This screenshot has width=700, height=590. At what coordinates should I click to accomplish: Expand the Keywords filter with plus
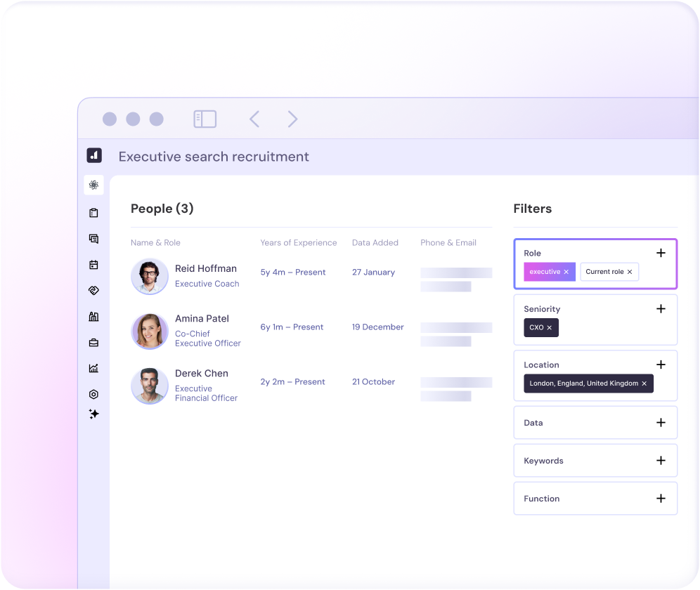661,461
